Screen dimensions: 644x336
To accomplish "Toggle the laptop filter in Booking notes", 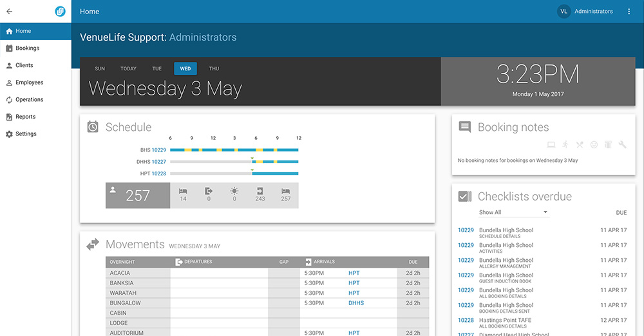I will [551, 144].
